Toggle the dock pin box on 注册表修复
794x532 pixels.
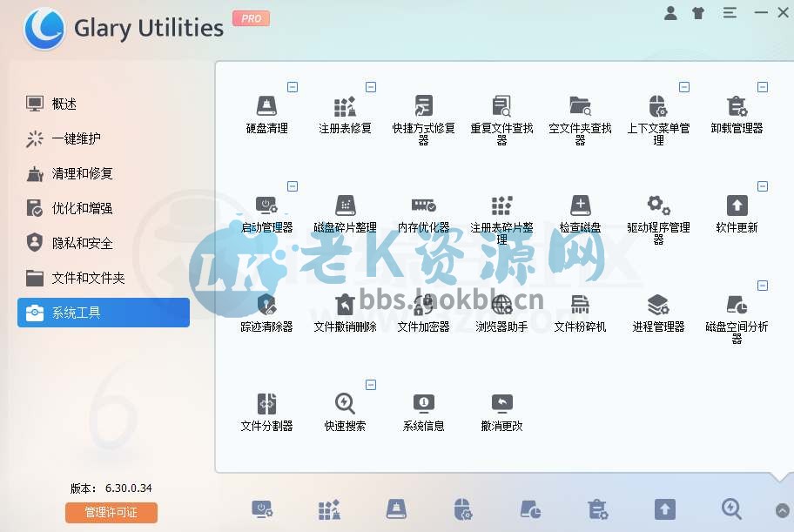(371, 87)
